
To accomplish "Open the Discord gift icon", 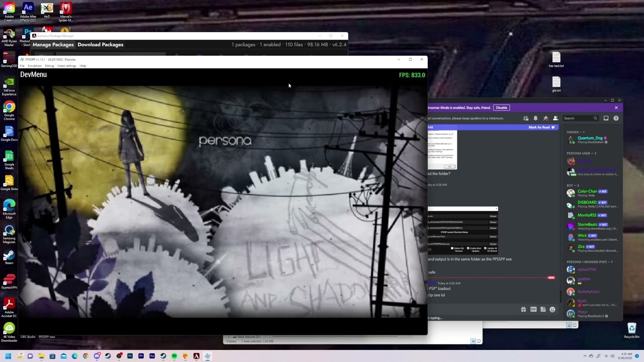I will point(523,310).
